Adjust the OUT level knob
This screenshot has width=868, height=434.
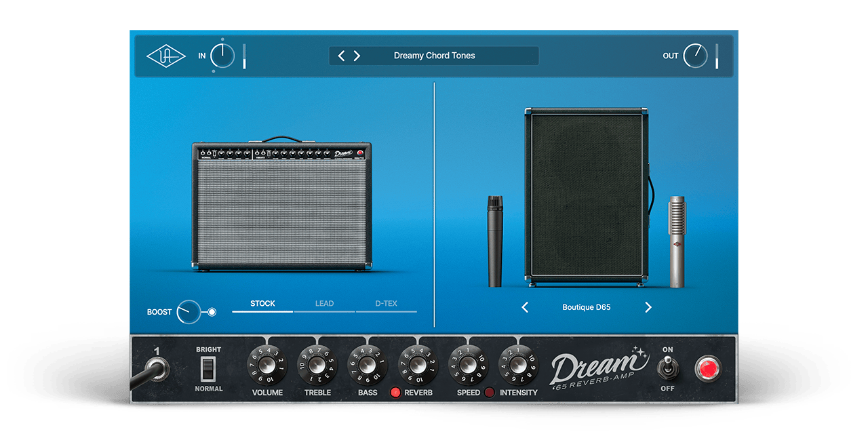(x=695, y=56)
